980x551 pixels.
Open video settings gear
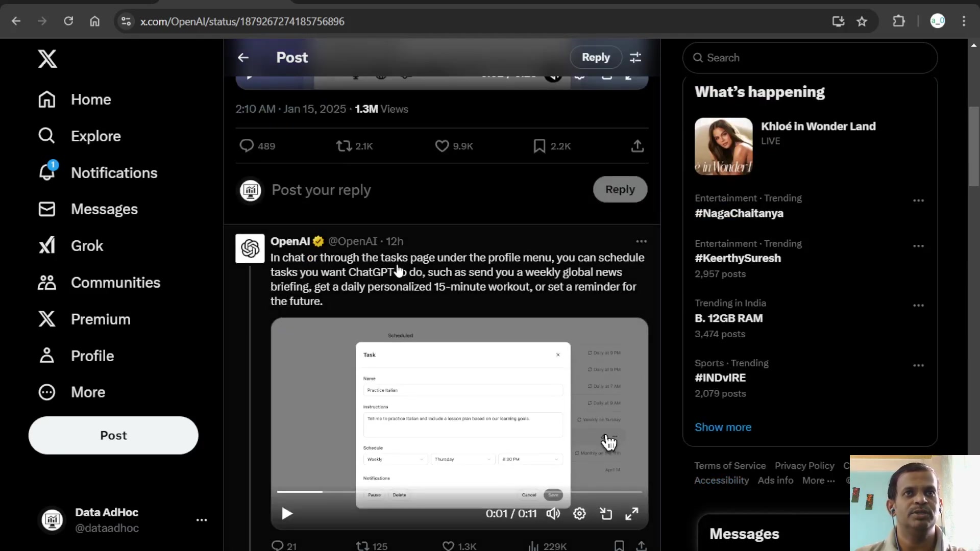(579, 513)
